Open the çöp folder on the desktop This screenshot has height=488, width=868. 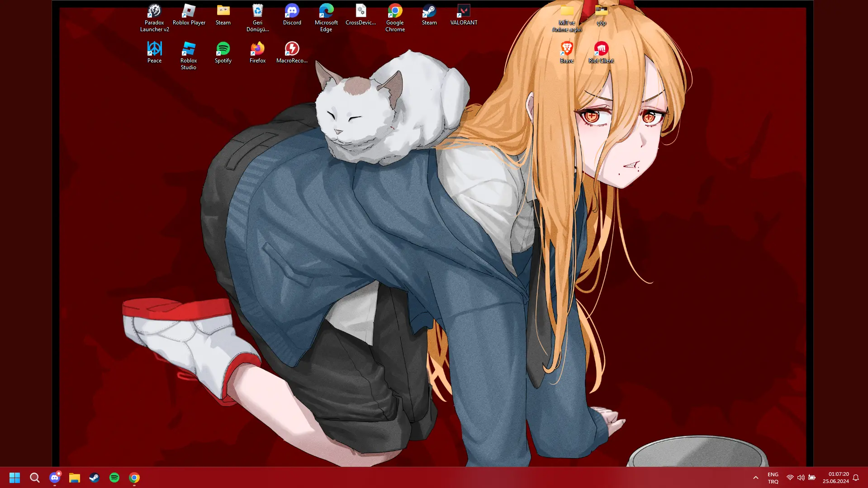[601, 15]
